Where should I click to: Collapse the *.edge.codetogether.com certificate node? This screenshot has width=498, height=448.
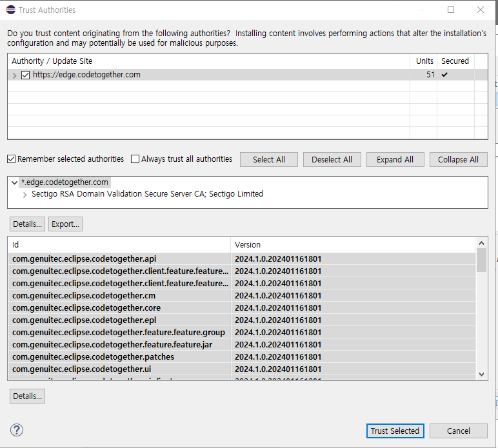point(14,182)
